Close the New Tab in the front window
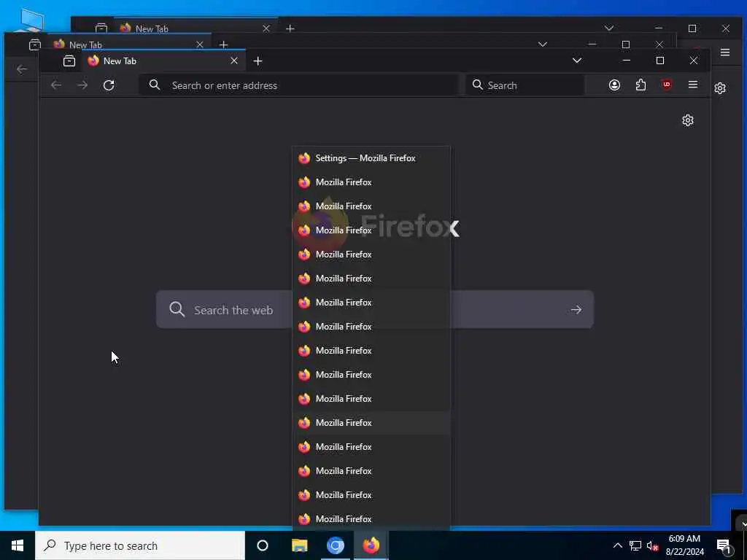747x560 pixels. [234, 61]
